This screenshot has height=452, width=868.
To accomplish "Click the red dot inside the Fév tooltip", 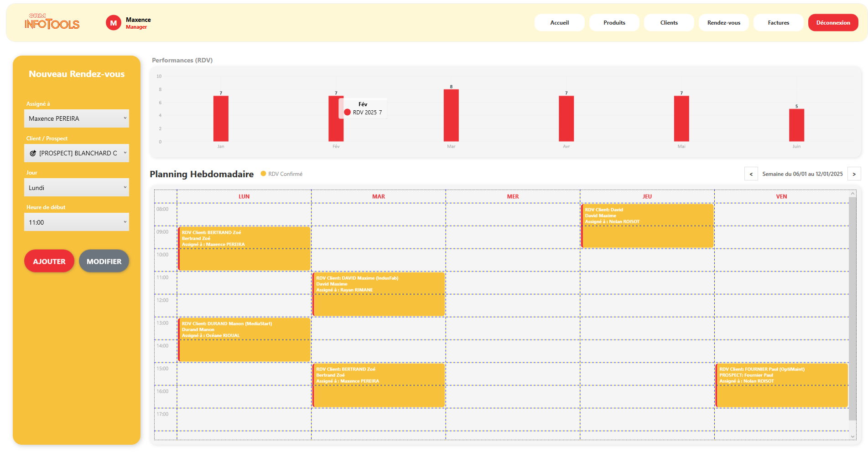I will (x=347, y=112).
